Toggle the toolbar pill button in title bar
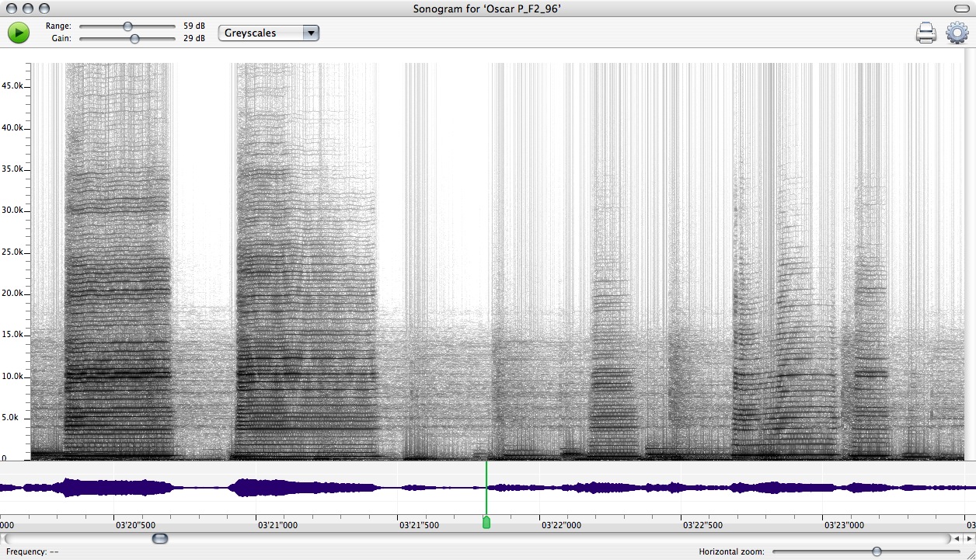 pyautogui.click(x=962, y=8)
